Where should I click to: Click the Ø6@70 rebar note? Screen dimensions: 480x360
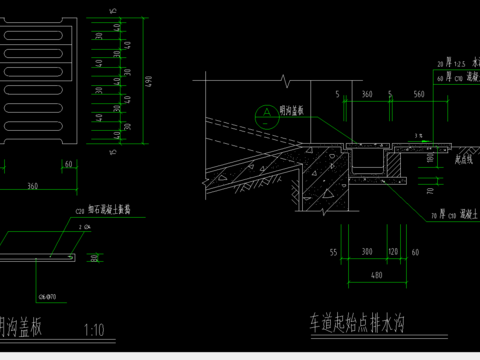[x=47, y=297]
